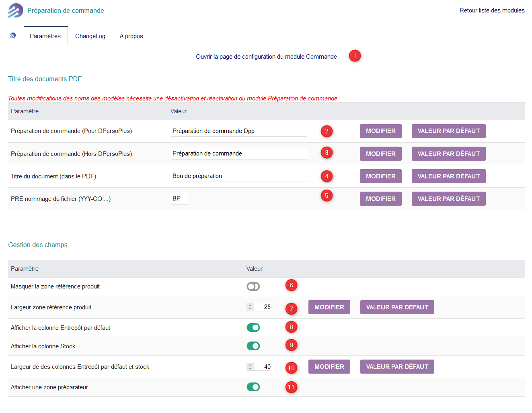This screenshot has height=413, width=532.
Task: Click red marker number 6
Action: pos(291,285)
